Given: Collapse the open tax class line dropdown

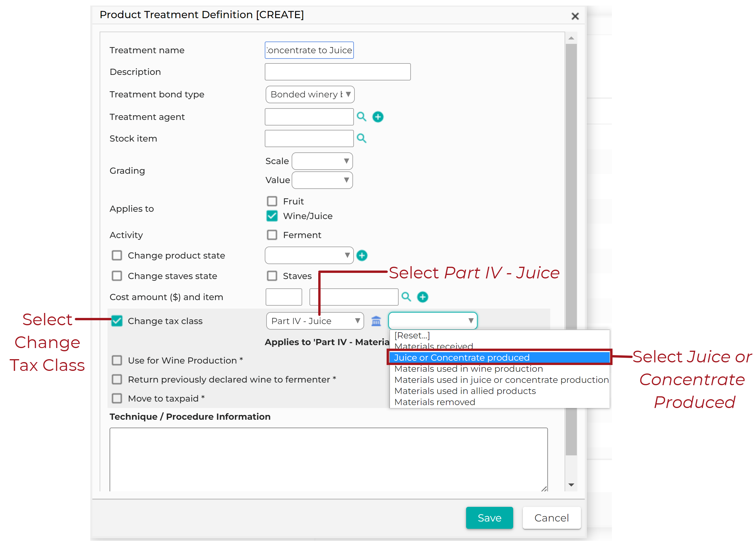Looking at the screenshot, I should click(x=433, y=321).
